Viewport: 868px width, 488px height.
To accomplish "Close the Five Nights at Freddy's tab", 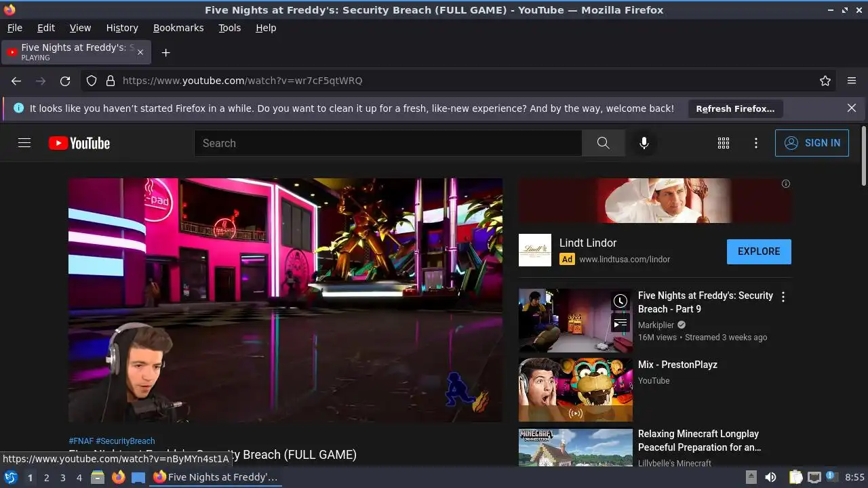I will tap(140, 52).
